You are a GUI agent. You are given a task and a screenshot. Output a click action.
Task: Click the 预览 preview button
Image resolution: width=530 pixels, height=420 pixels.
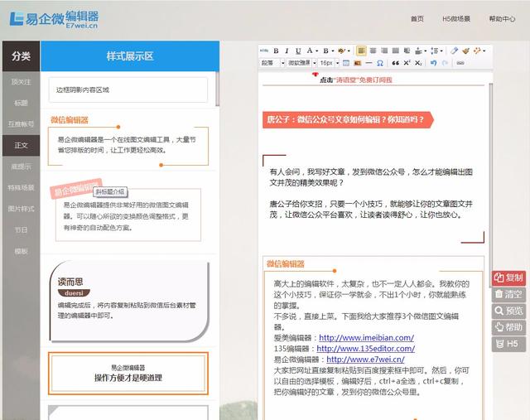(508, 311)
